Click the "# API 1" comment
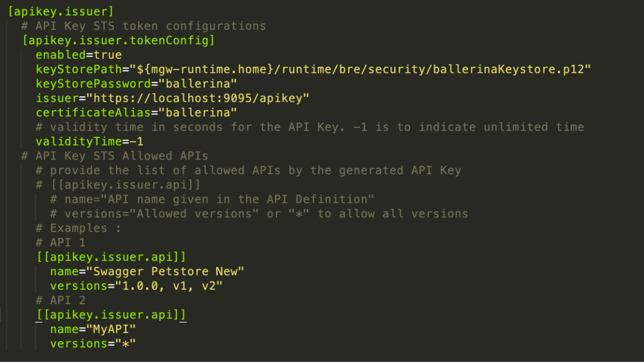This screenshot has height=363, width=644. click(x=60, y=243)
